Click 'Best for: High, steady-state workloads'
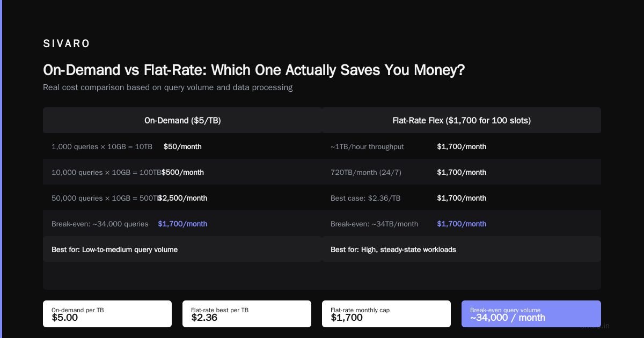The height and width of the screenshot is (338, 644). [x=393, y=249]
